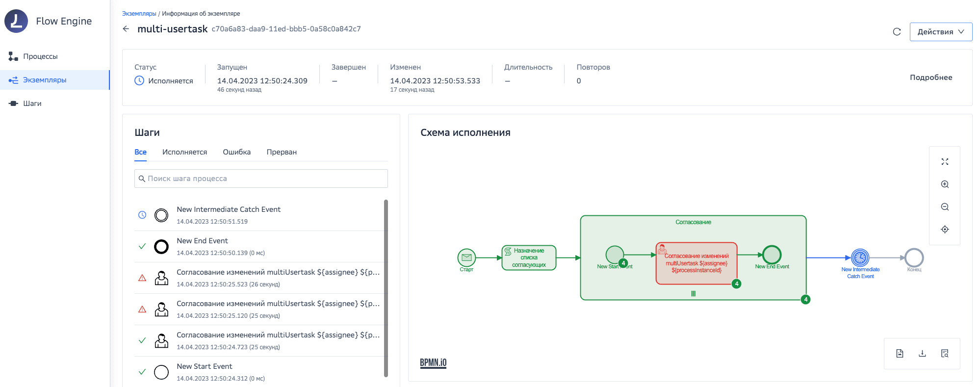This screenshot has height=387, width=980.
Task: Click the End Event thick circle icon in the list
Action: [x=161, y=247]
